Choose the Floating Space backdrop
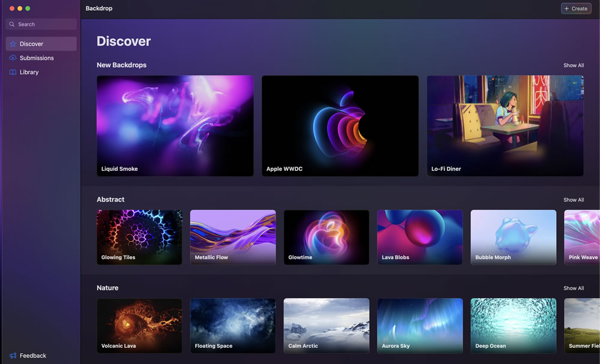 pyautogui.click(x=233, y=326)
